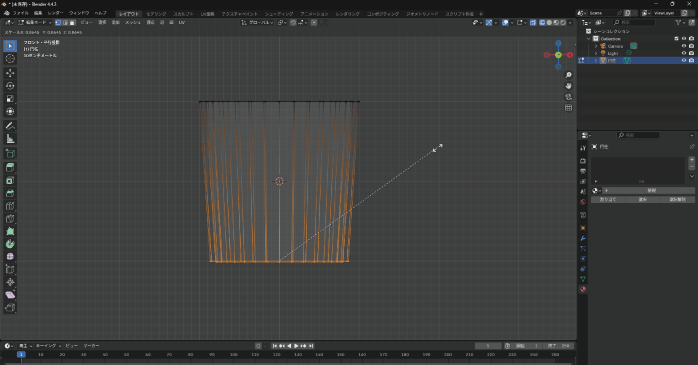Open the Material properties tab

pyautogui.click(x=583, y=289)
